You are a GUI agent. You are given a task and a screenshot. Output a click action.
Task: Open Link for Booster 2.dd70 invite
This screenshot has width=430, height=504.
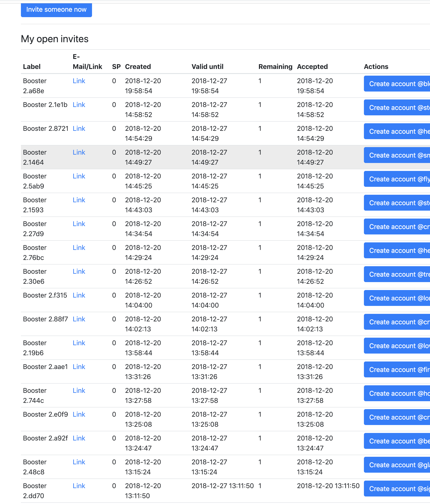point(79,486)
